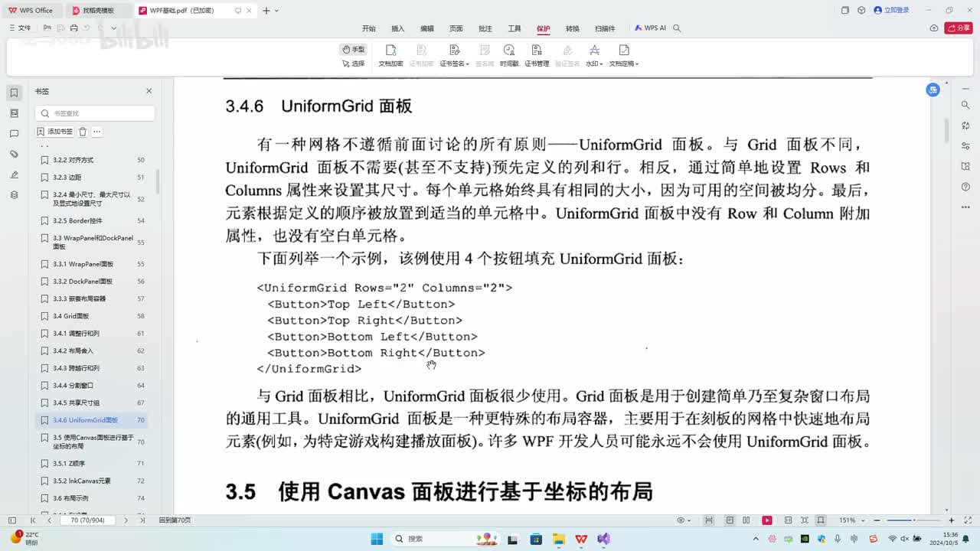Click zoom in plus button

[x=950, y=520]
